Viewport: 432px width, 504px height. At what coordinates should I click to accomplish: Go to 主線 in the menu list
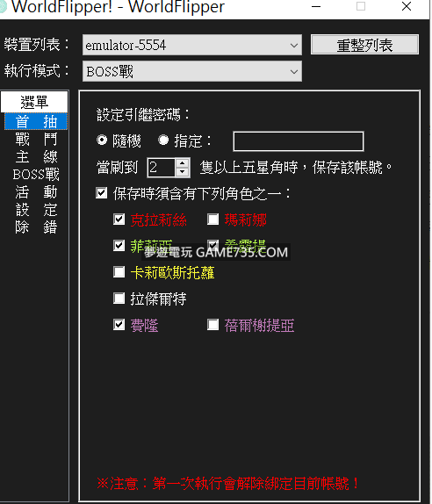pyautogui.click(x=36, y=157)
